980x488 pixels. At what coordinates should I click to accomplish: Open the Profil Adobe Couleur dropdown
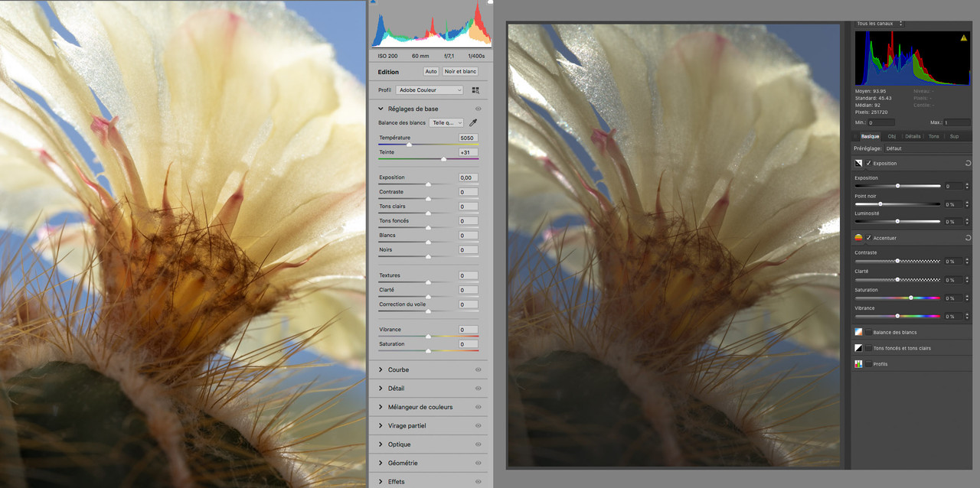(430, 90)
